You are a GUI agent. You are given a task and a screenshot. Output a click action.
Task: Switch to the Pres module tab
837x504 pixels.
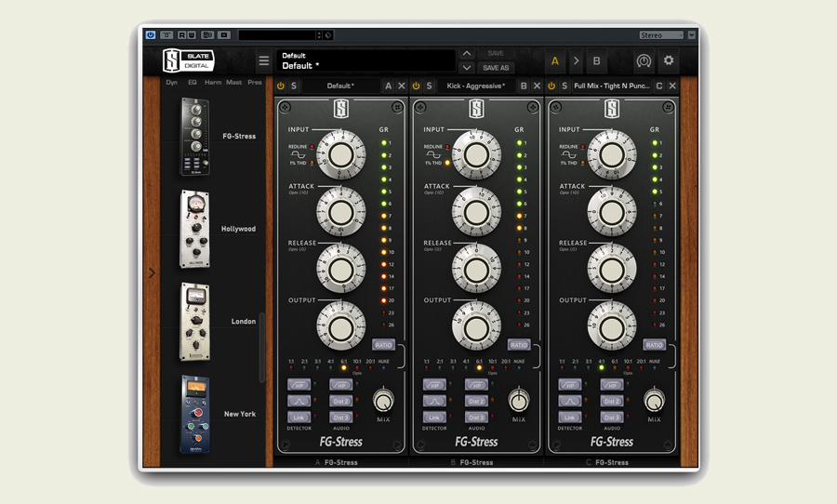pyautogui.click(x=255, y=82)
